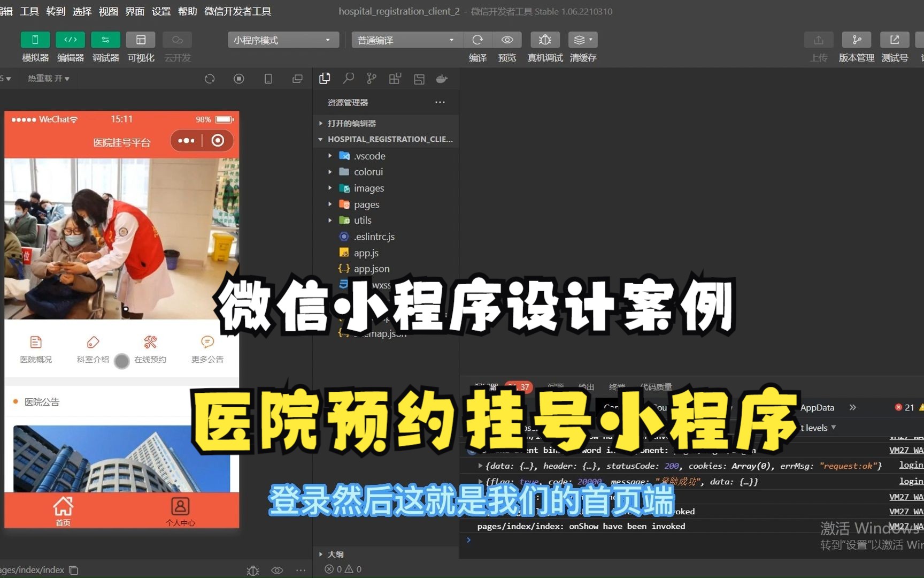
Task: Click the hospital building announcement image
Action: (122, 459)
